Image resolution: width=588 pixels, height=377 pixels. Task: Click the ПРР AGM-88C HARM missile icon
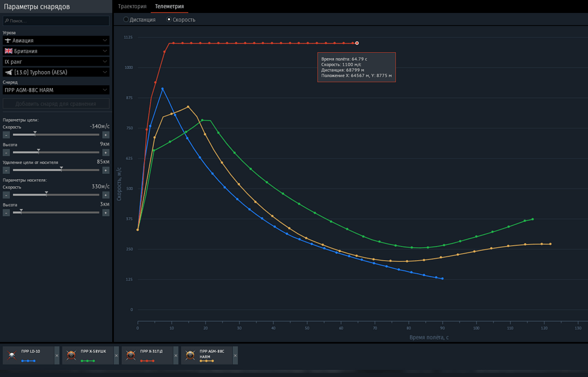point(190,355)
